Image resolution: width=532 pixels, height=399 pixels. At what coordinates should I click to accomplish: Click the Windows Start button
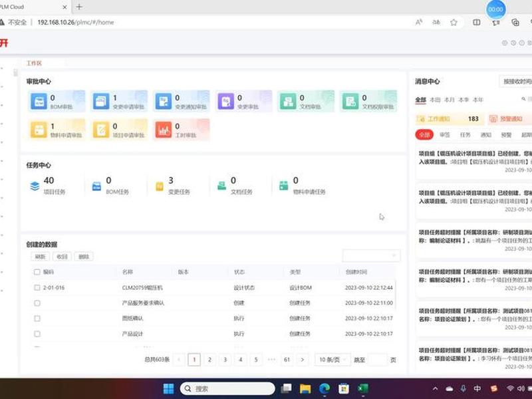[168, 388]
